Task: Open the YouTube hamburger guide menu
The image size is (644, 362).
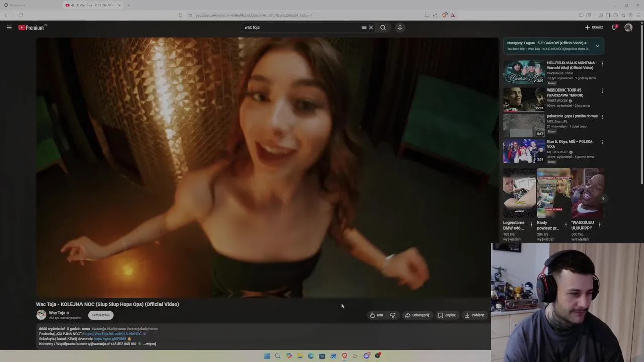Action: click(x=9, y=27)
